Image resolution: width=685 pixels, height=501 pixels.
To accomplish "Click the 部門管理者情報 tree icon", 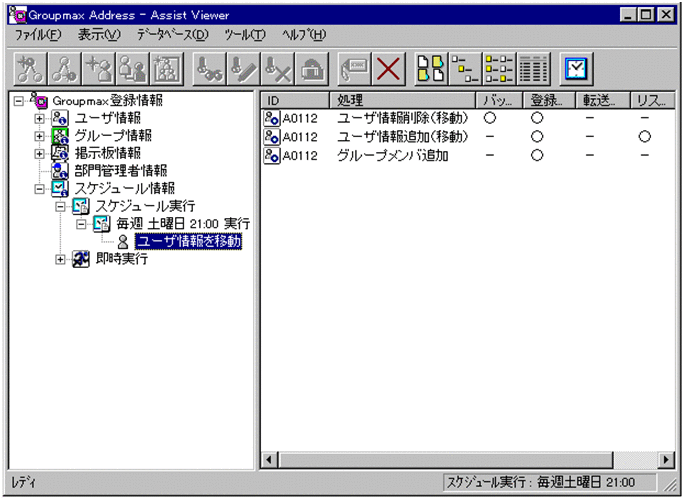I will [x=59, y=170].
